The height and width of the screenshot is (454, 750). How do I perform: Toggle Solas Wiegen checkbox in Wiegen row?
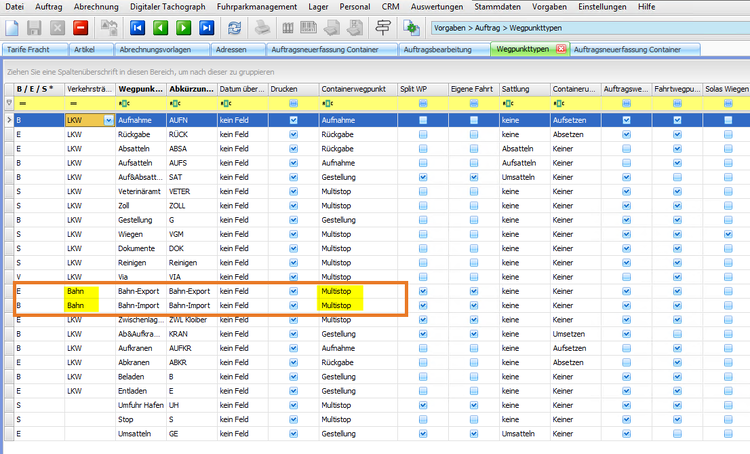(726, 234)
